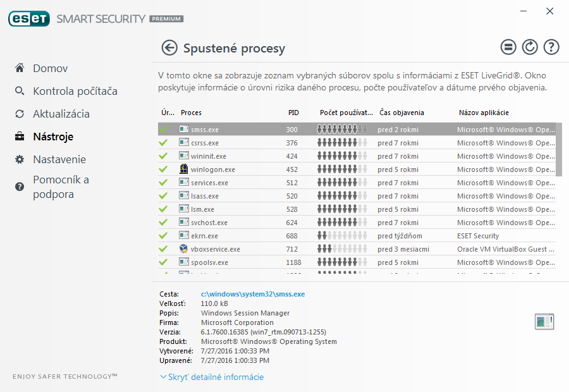Click the 'ESET Security' application name

pyautogui.click(x=478, y=236)
